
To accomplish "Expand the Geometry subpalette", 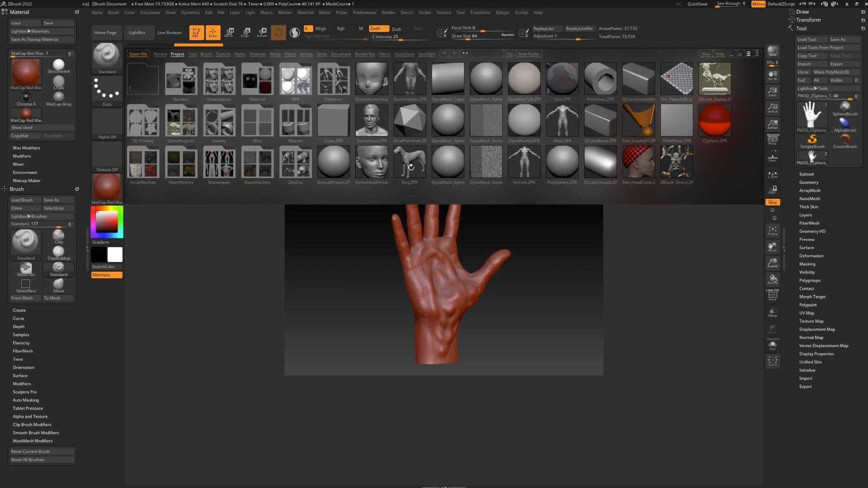I will click(x=809, y=182).
